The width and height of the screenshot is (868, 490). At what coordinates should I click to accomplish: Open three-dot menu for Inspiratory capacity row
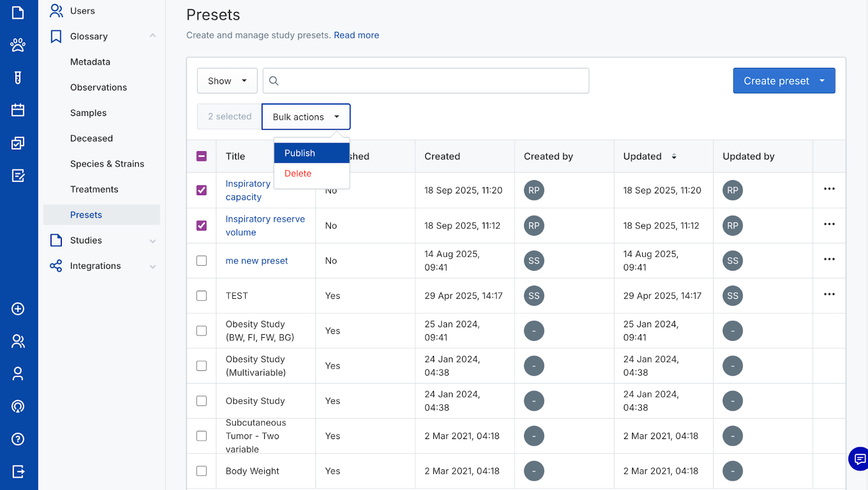tap(829, 189)
